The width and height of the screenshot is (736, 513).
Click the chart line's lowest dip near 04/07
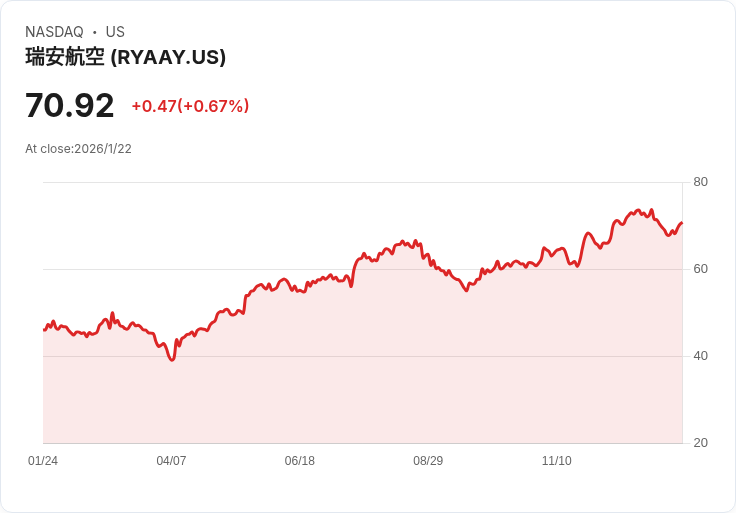point(172,359)
